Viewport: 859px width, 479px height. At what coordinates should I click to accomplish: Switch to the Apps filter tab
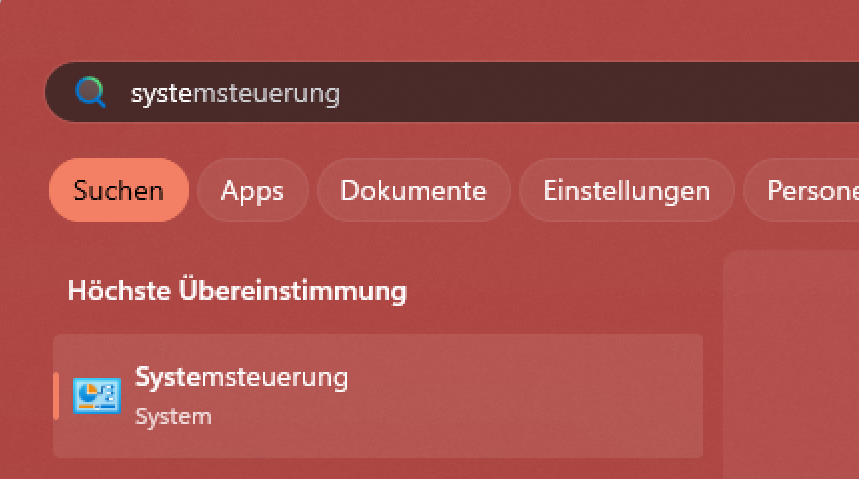pos(252,190)
